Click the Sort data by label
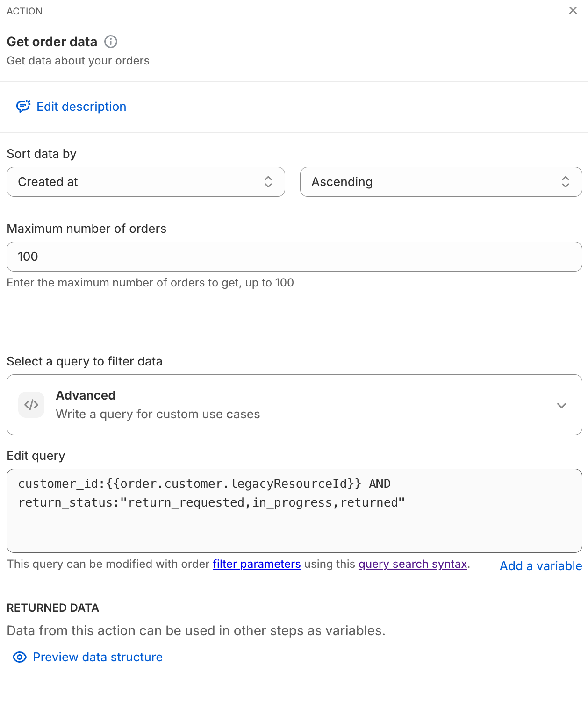Image resolution: width=588 pixels, height=701 pixels. 42,154
